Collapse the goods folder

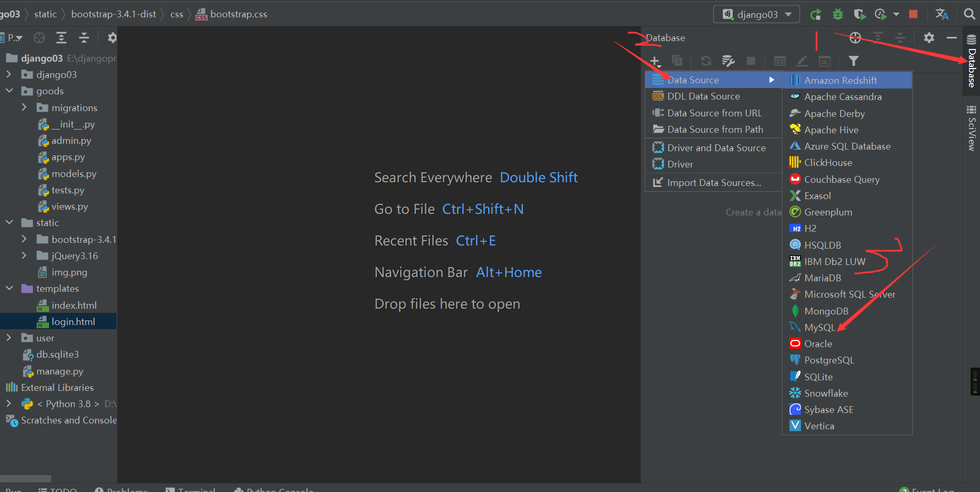click(x=8, y=91)
